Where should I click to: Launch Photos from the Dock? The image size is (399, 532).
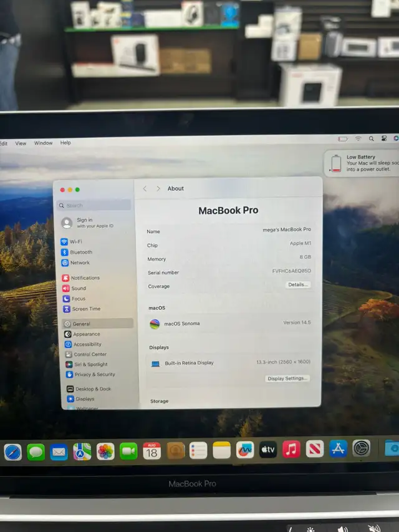(x=105, y=452)
